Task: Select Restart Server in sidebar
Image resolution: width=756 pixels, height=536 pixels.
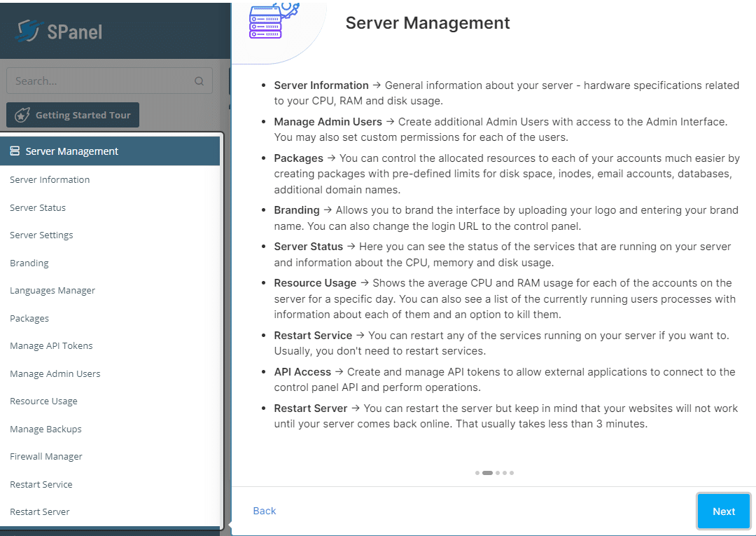Action: pyautogui.click(x=40, y=512)
